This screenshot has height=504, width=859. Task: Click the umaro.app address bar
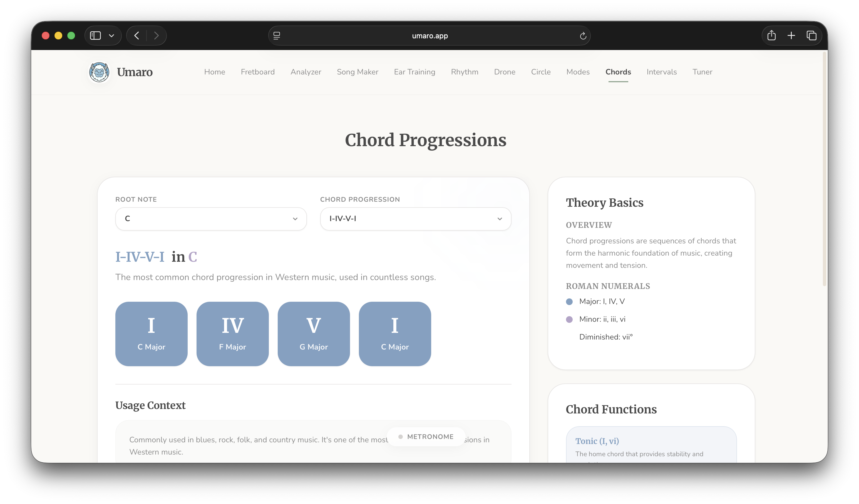pyautogui.click(x=429, y=36)
